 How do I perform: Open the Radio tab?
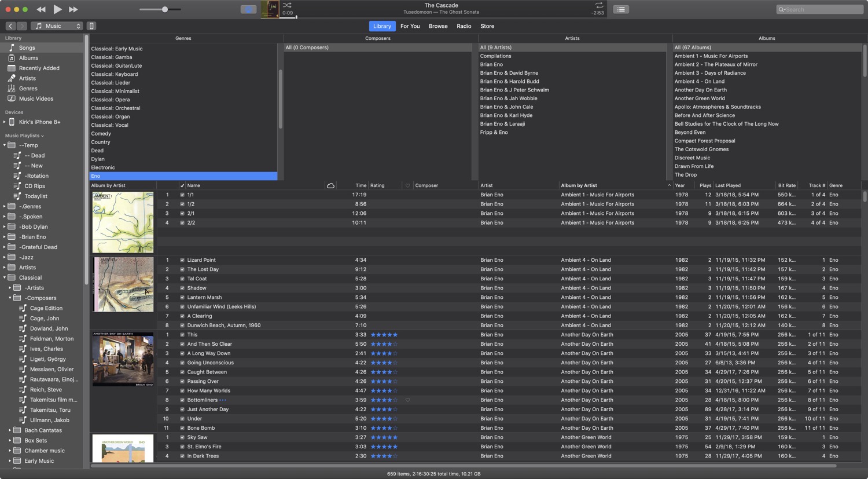464,26
